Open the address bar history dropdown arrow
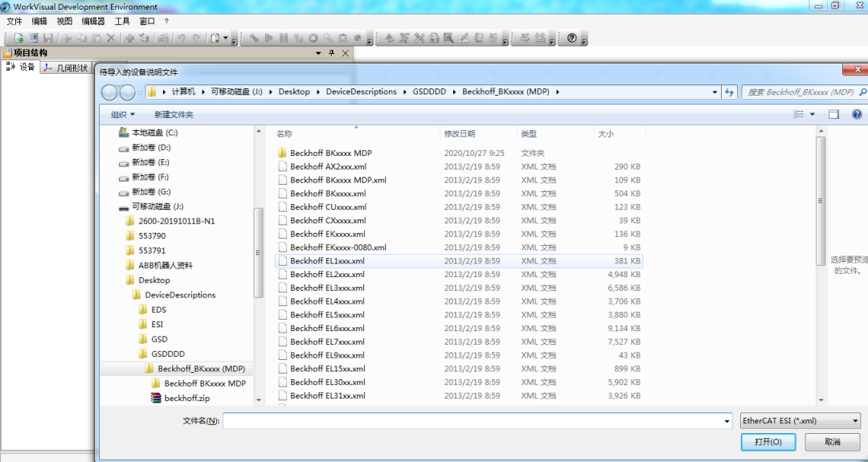868x462 pixels. click(x=714, y=92)
